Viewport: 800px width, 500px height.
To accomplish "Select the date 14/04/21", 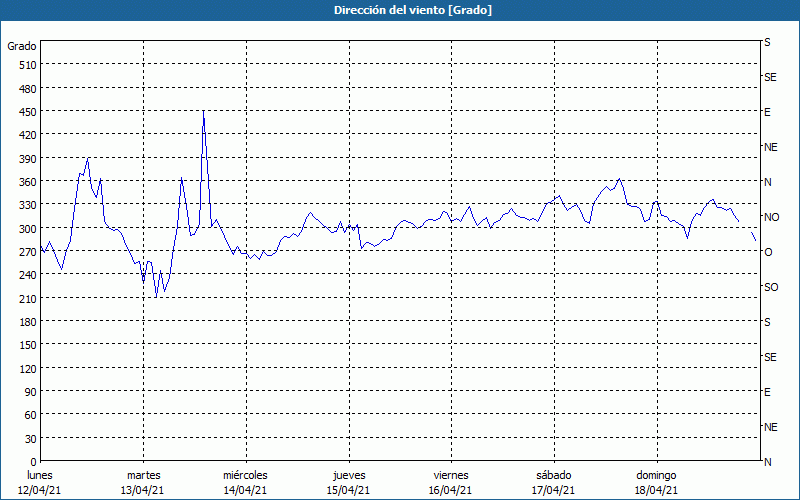I will [x=245, y=490].
